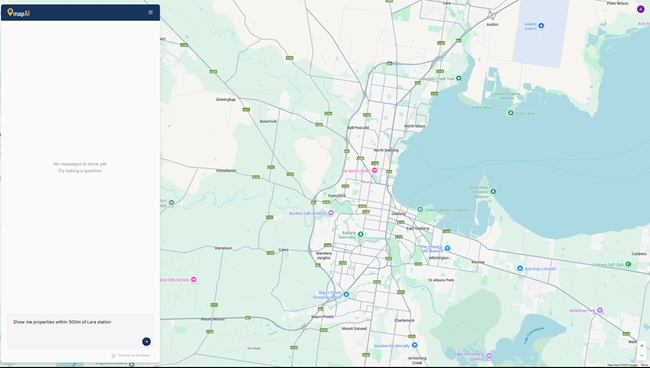This screenshot has height=368, width=650.
Task: Click the Charlemont place label
Action: click(404, 320)
